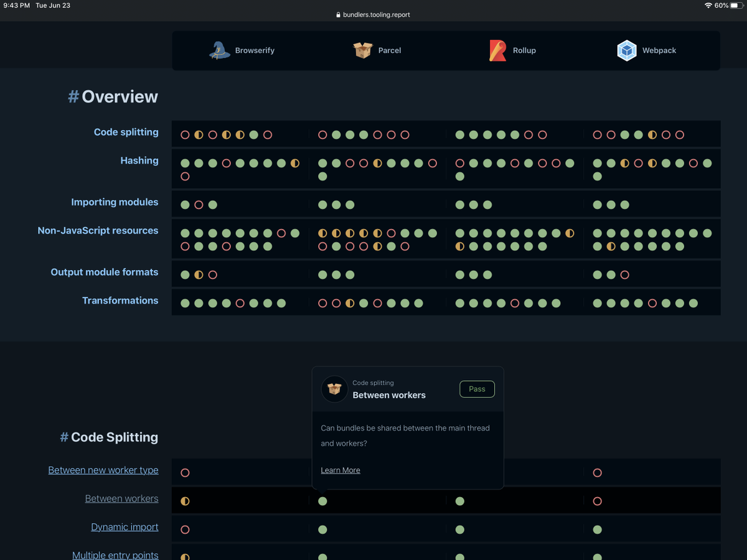Click the Rollup flame logo icon

point(496,50)
